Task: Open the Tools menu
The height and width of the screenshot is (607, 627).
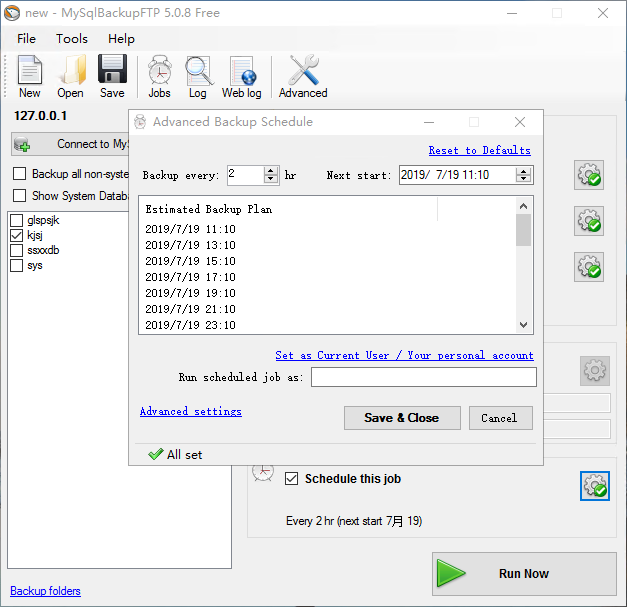Action: pos(72,39)
